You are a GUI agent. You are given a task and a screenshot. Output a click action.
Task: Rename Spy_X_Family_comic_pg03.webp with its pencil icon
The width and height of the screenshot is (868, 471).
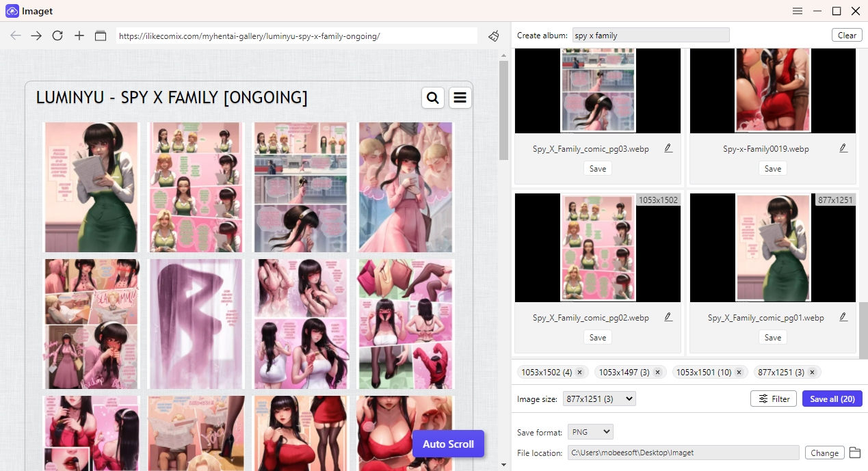point(668,148)
